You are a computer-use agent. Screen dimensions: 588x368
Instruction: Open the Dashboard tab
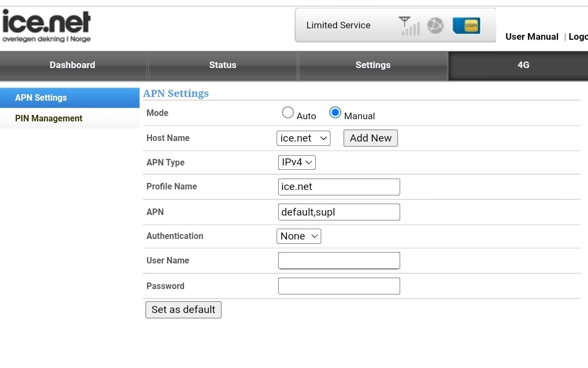[x=72, y=65]
